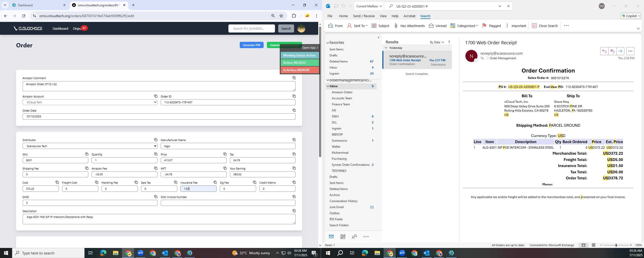Viewport: 644px width, 258px height.
Task: Open the Amazon Account dropdown
Action: point(90,102)
